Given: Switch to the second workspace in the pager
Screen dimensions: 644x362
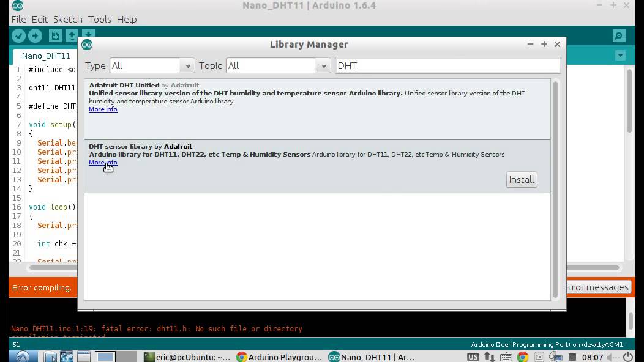Looking at the screenshot, I should (x=127, y=356).
